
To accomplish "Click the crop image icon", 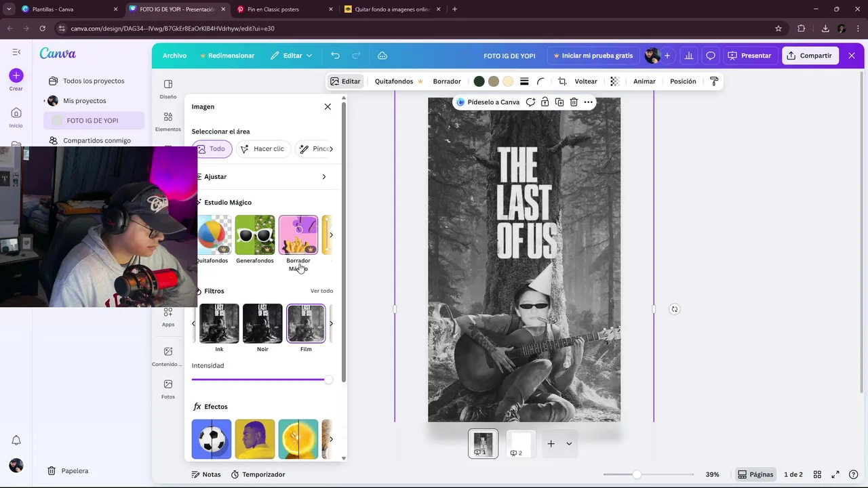I will 562,81.
